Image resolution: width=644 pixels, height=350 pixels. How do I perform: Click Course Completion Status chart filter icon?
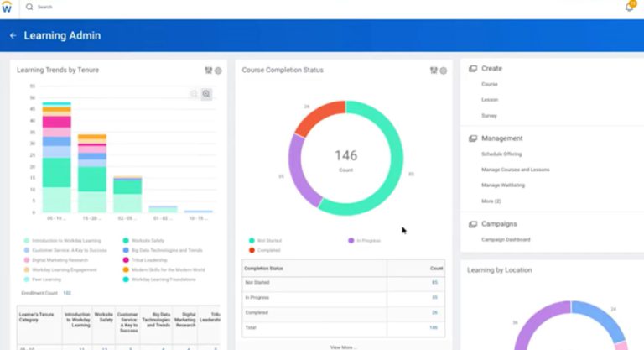434,71
